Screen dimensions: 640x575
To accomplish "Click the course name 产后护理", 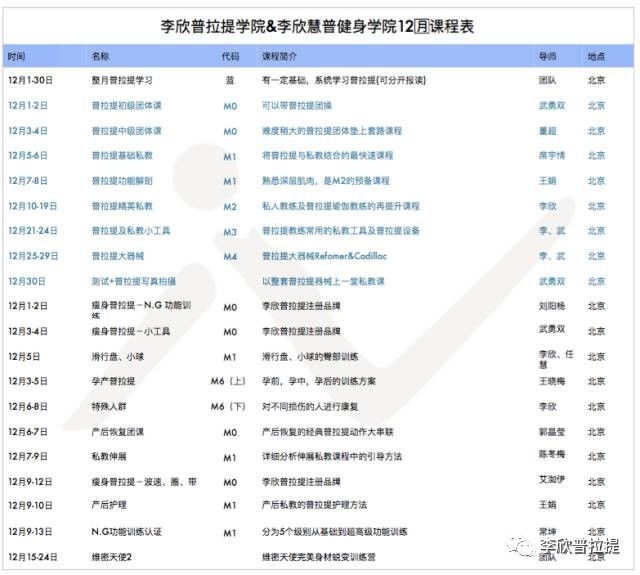I will click(x=109, y=505).
